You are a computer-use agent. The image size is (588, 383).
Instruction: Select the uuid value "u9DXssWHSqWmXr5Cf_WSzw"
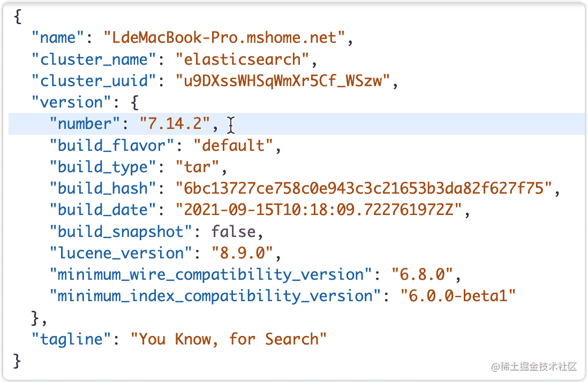[283, 81]
